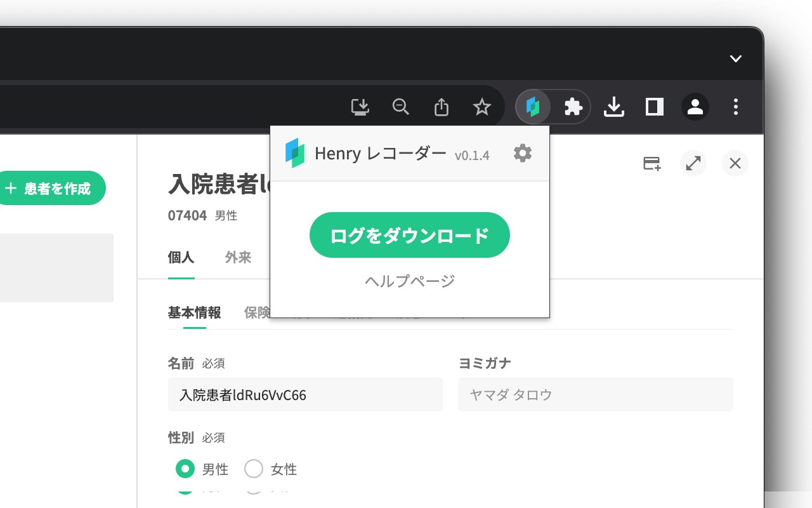Click the share page icon in address bar
Screen dimensions: 812x508
(x=442, y=107)
